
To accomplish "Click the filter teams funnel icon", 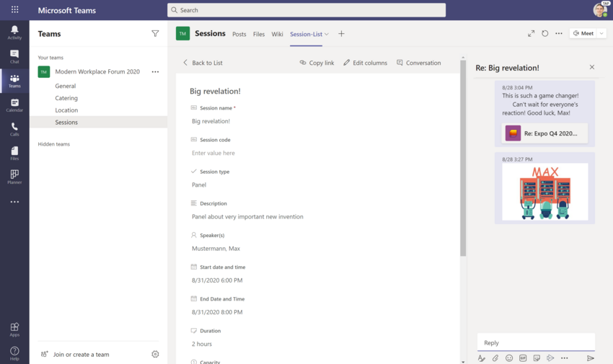I will coord(155,34).
